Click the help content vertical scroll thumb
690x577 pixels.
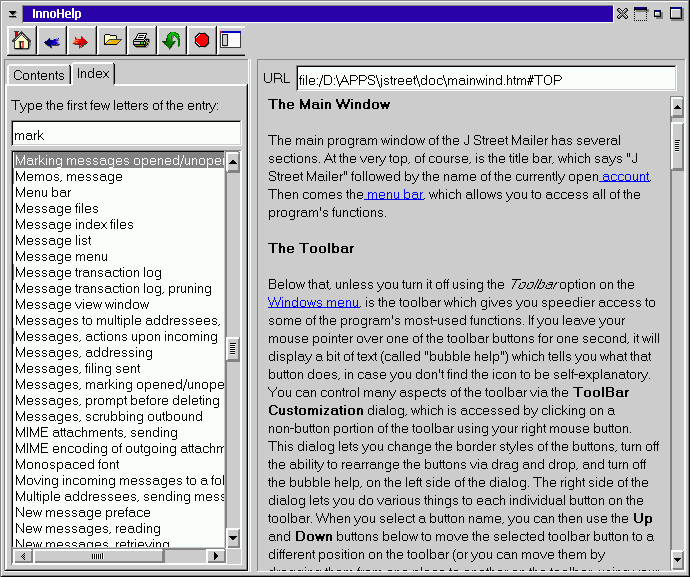[x=677, y=145]
